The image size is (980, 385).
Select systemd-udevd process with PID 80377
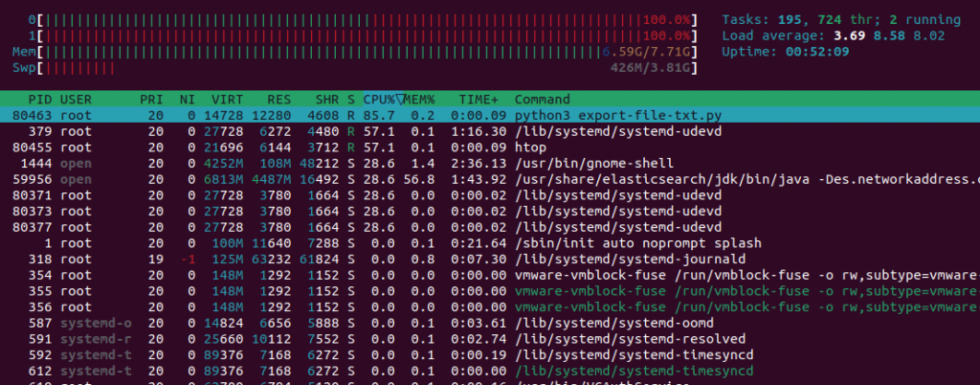point(490,227)
